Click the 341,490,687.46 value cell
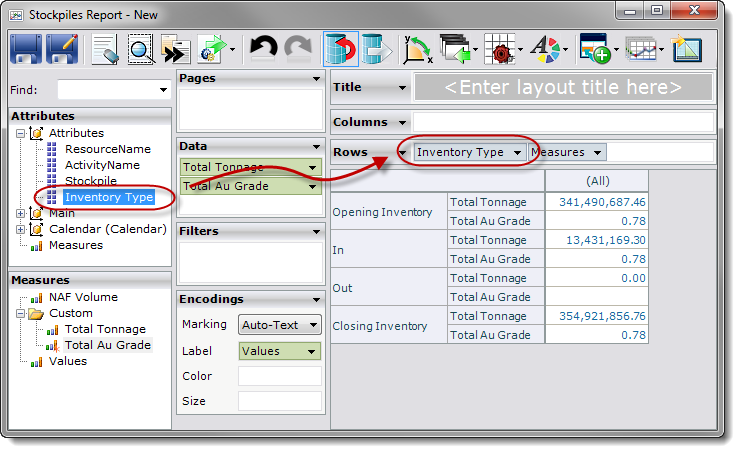Image resolution: width=740 pixels, height=453 pixels. [597, 202]
